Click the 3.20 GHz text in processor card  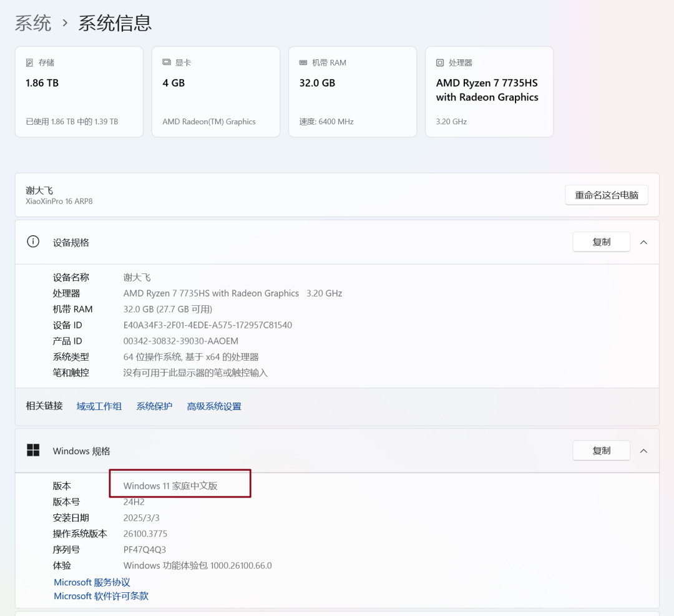pyautogui.click(x=451, y=122)
